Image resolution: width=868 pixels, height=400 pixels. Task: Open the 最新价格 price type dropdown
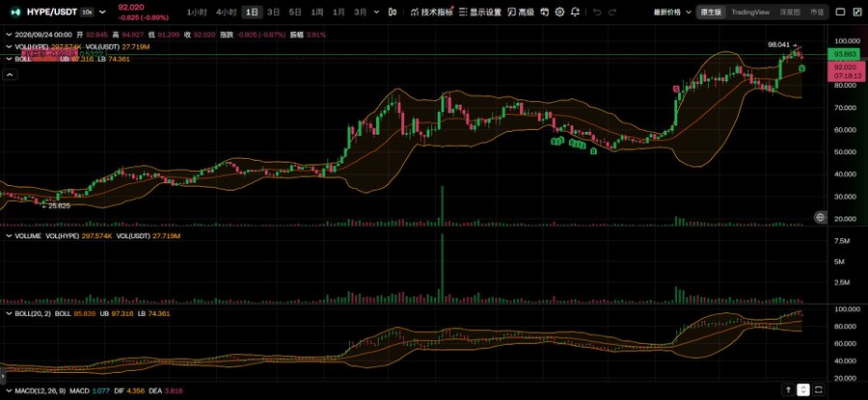click(672, 12)
